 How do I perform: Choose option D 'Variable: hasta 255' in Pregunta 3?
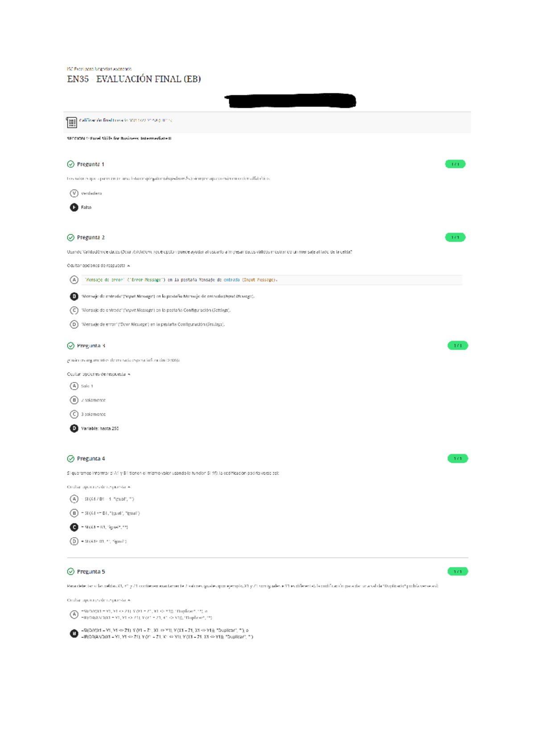click(95, 428)
